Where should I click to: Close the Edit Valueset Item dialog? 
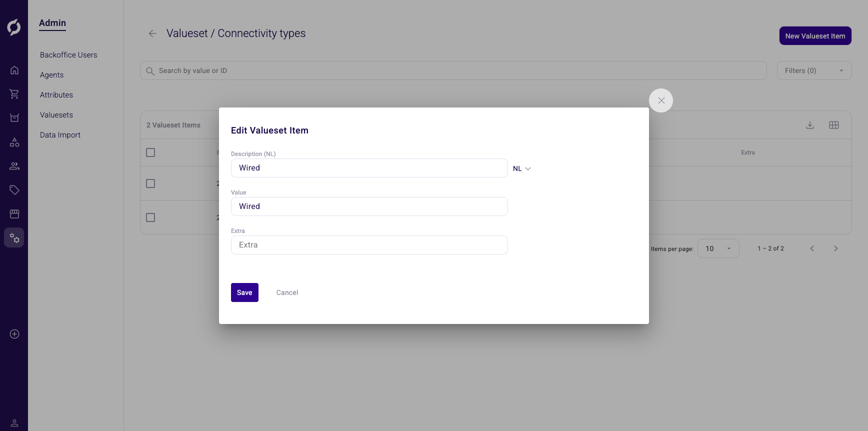(661, 100)
